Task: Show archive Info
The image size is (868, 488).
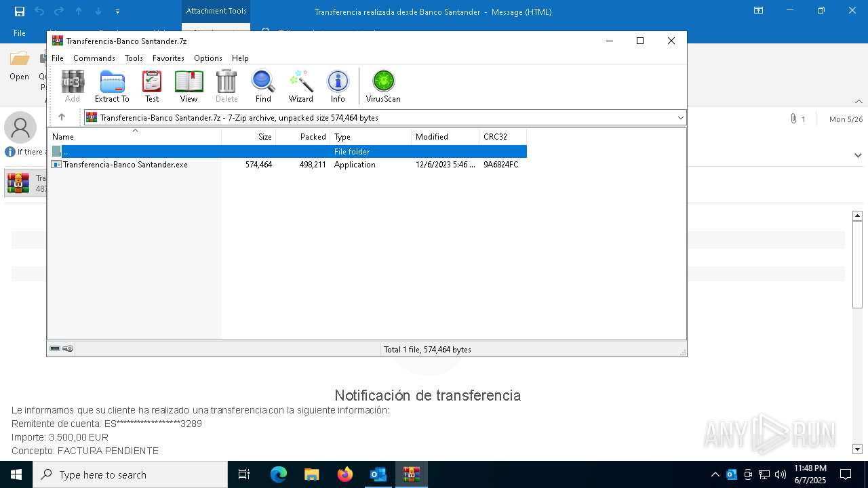Action: pyautogui.click(x=338, y=86)
